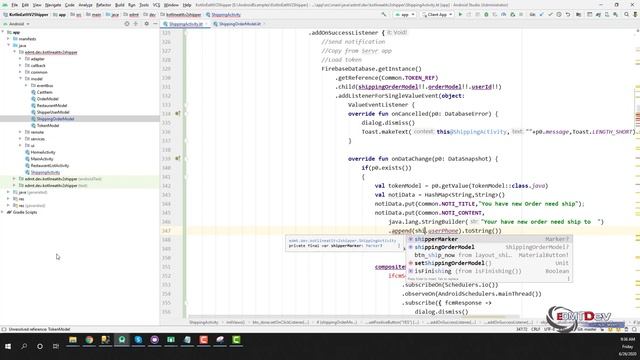The height and width of the screenshot is (360, 640).
Task: Expand the services package
Action: coord(20,139)
